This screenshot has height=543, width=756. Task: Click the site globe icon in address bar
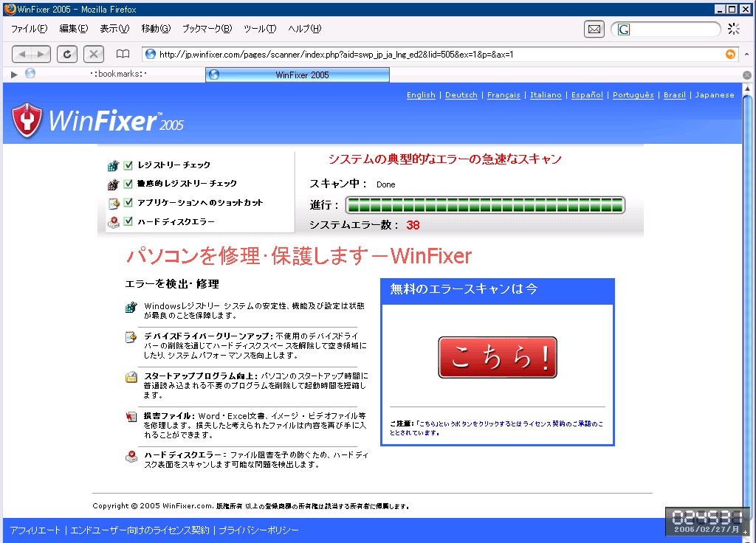(x=151, y=54)
